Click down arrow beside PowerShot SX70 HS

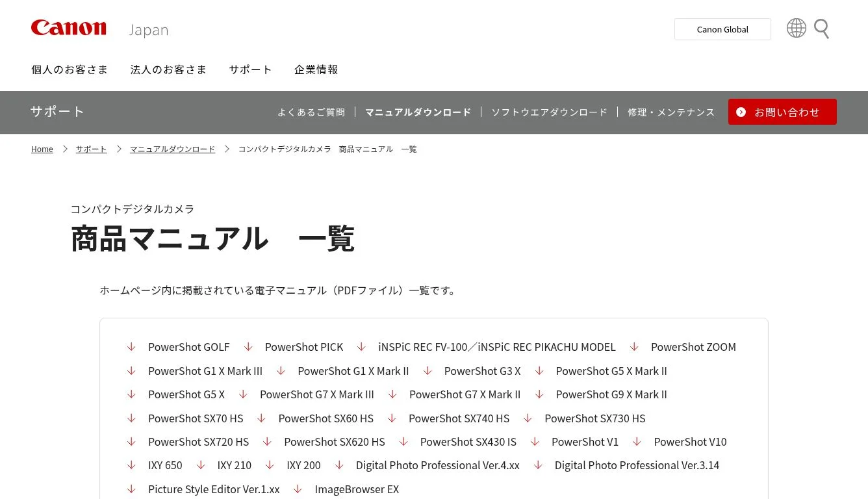pyautogui.click(x=131, y=418)
